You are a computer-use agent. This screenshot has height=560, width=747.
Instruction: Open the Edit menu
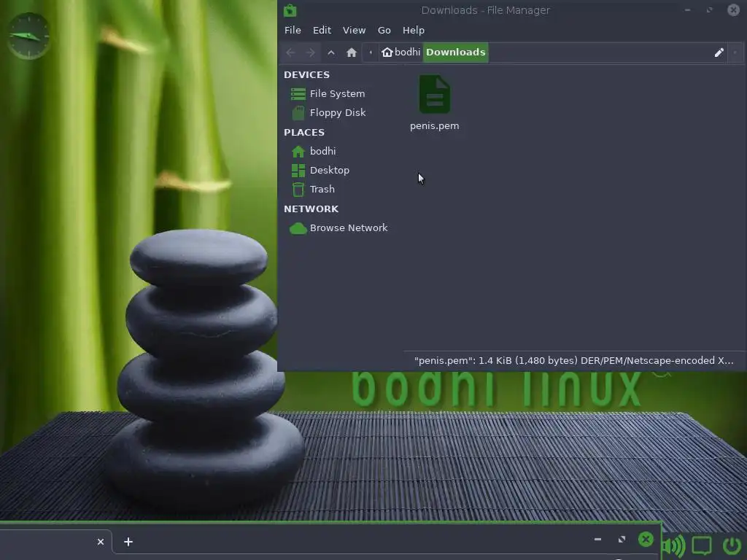click(x=322, y=30)
